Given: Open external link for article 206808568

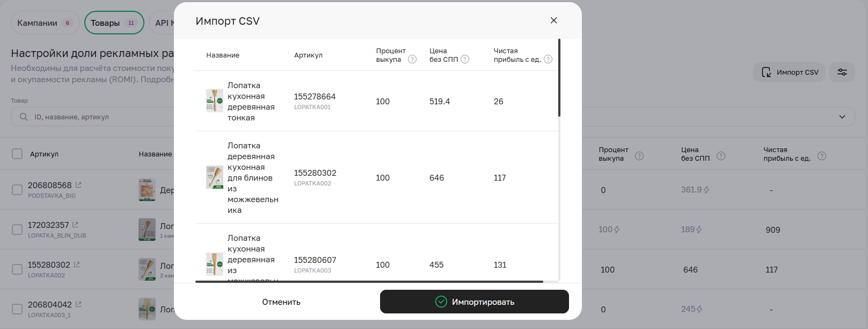Looking at the screenshot, I should (78, 185).
